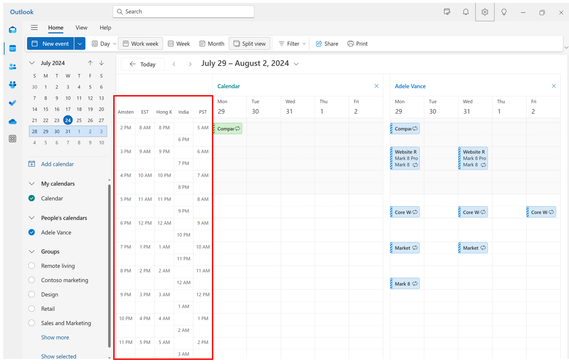Open the My Day icon in the title bar

(447, 12)
